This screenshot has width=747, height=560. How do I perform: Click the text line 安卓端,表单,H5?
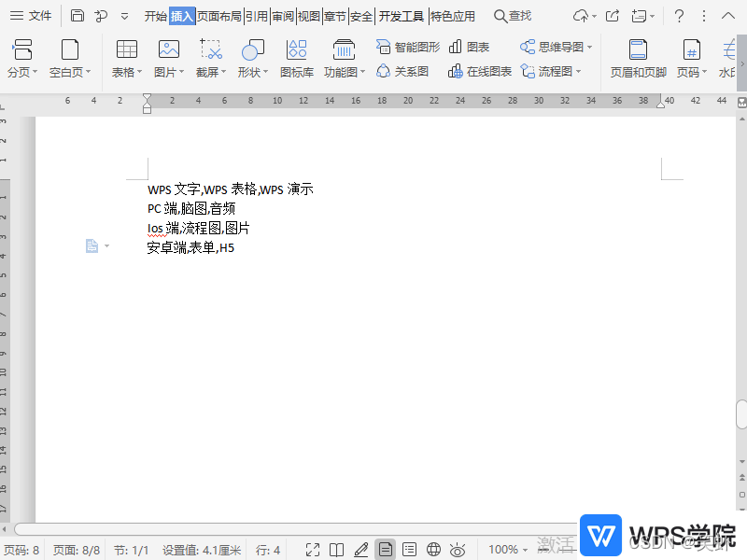190,247
